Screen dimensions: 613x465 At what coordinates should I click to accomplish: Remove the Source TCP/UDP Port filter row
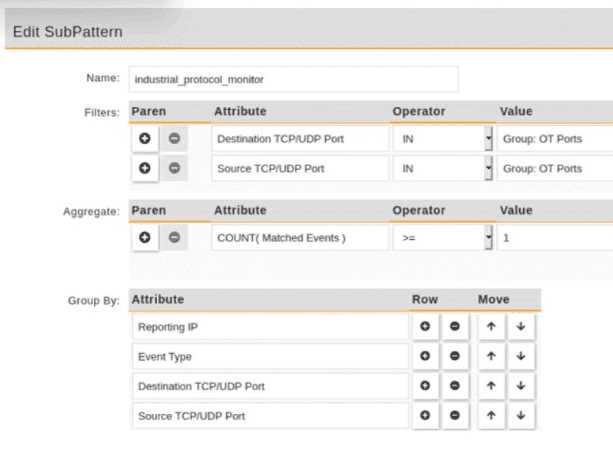[174, 168]
